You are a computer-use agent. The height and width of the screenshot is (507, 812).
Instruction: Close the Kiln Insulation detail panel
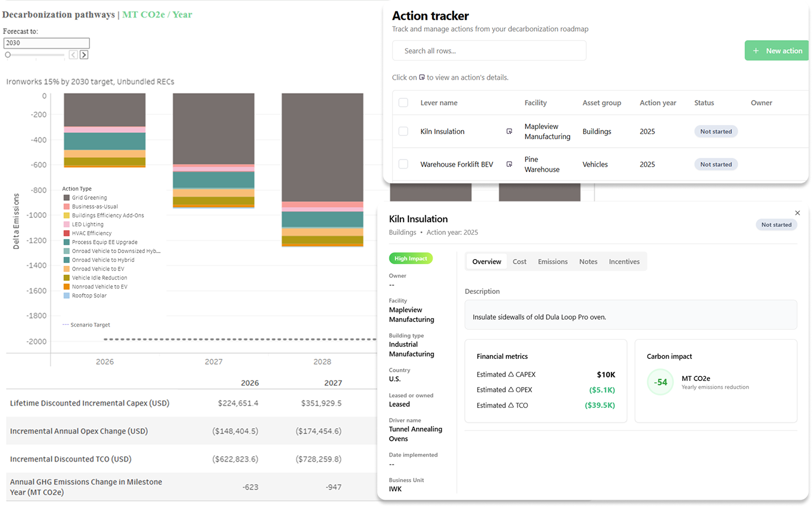coord(797,213)
